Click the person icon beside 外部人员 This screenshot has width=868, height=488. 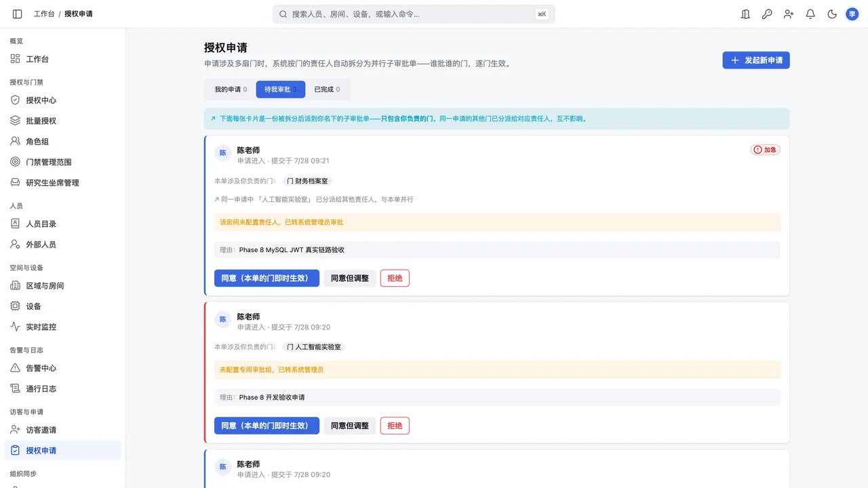[15, 244]
